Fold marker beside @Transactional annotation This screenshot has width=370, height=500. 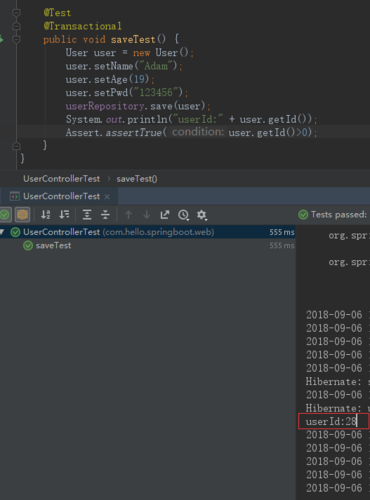coord(16,26)
